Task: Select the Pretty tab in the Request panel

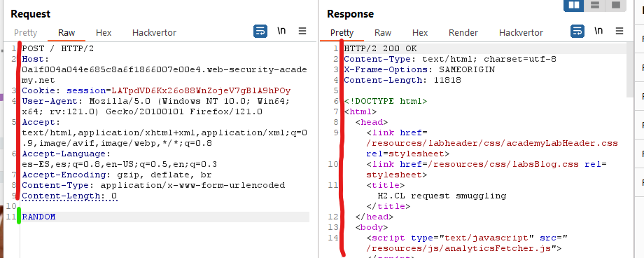Action: point(25,32)
